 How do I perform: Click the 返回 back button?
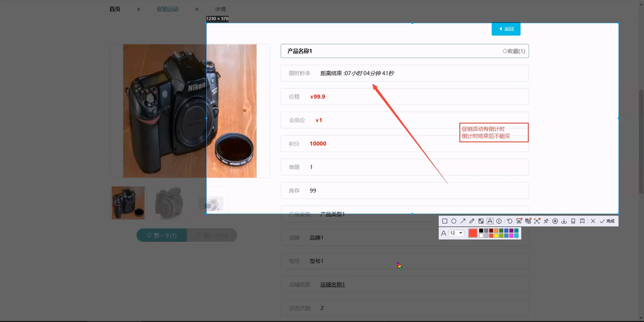pyautogui.click(x=506, y=29)
